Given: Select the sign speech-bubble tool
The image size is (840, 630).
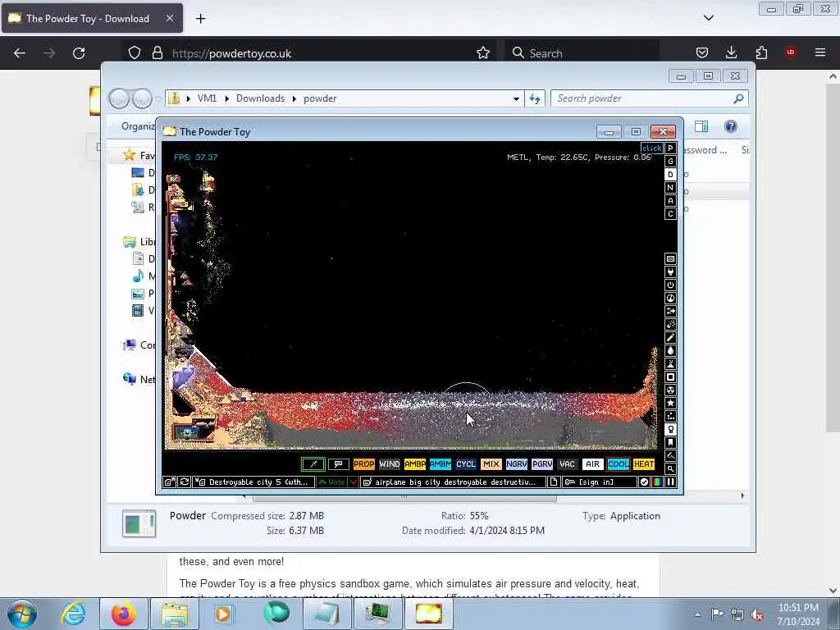Looking at the screenshot, I should pyautogui.click(x=339, y=464).
